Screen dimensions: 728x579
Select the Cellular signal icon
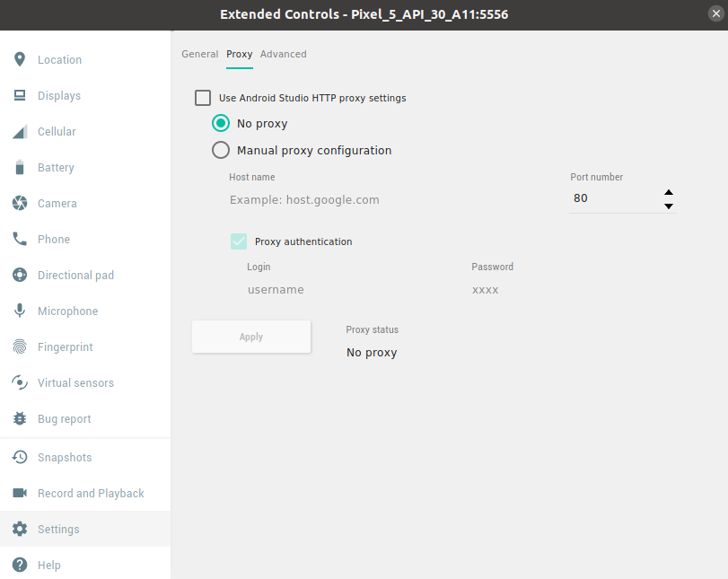pos(19,132)
